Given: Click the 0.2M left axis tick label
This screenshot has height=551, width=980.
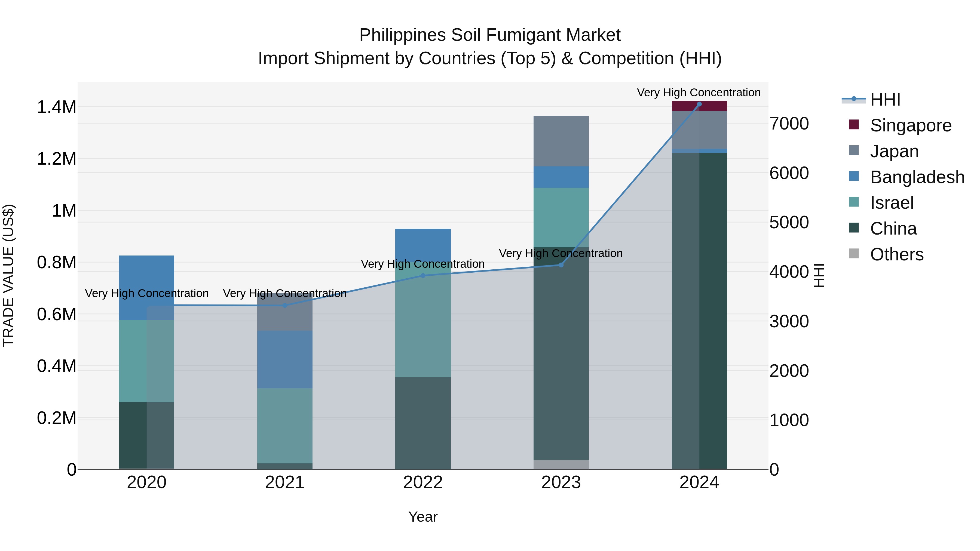Looking at the screenshot, I should [x=57, y=418].
